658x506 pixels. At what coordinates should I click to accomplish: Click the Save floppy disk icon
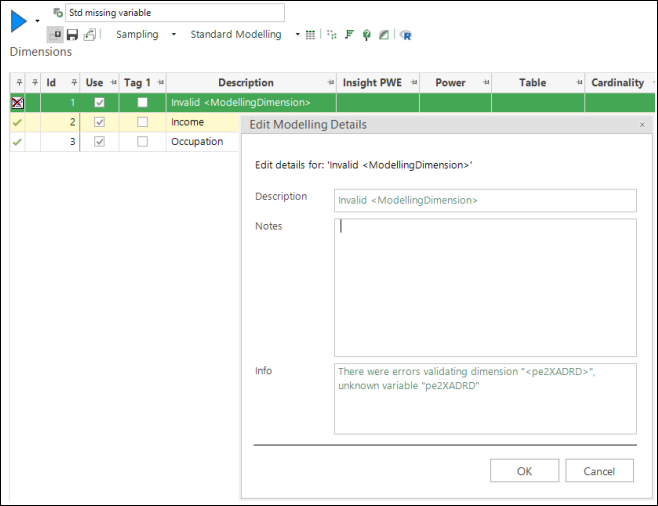72,34
